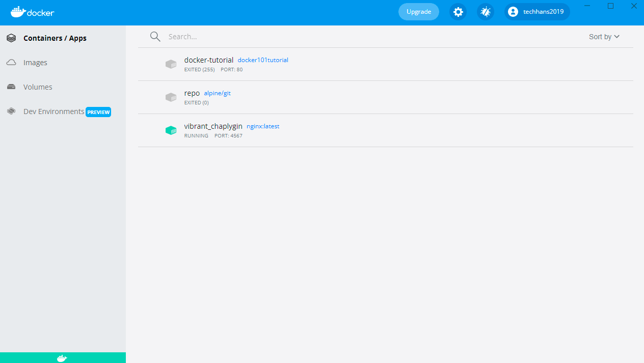This screenshot has height=363, width=644.
Task: Expand the Sort by dropdown
Action: [x=604, y=37]
